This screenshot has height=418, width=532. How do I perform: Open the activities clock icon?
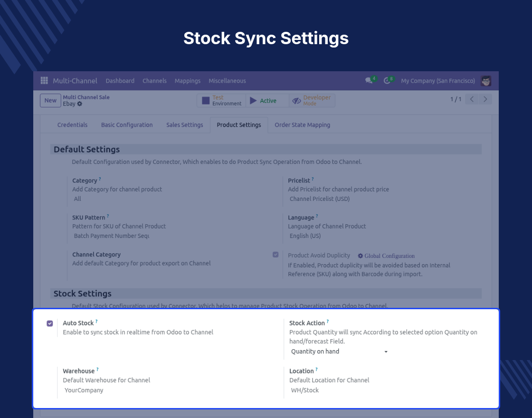(x=387, y=81)
